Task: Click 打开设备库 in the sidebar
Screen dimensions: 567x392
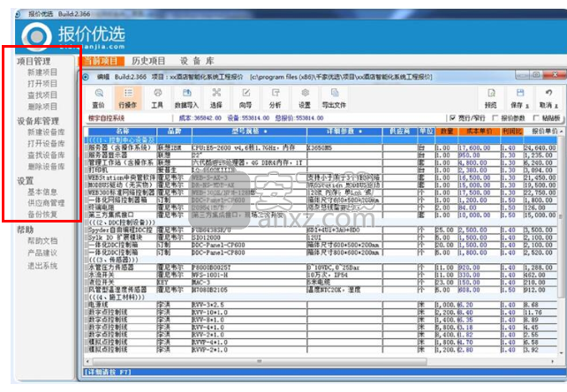Action: pos(46,144)
